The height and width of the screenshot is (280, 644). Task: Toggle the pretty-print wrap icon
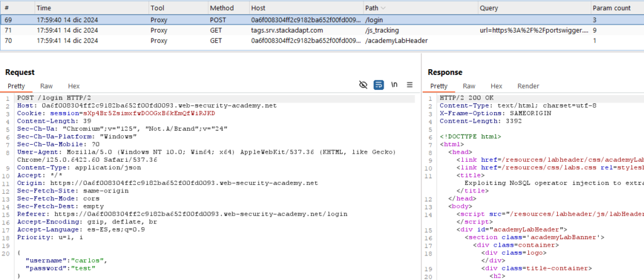[379, 85]
